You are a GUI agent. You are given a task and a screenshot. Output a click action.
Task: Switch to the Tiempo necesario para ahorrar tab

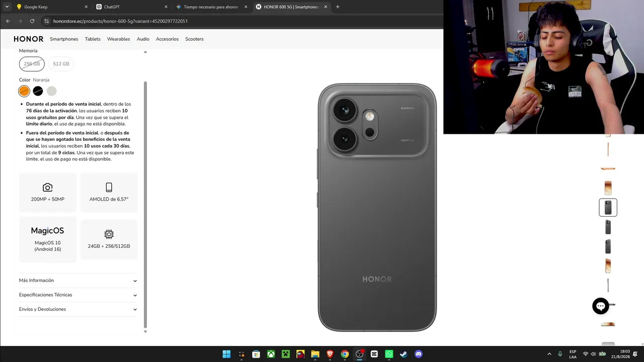pos(212,7)
